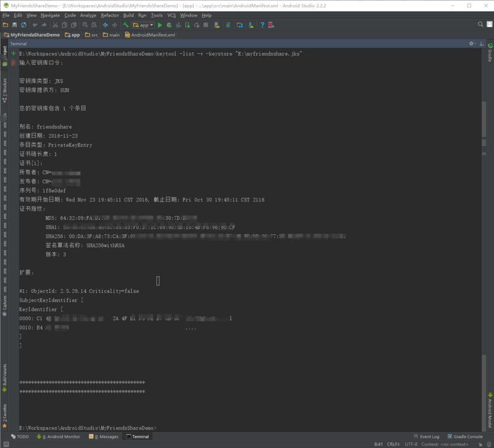494x448 pixels.
Task: Click the Run with coverage icon
Action: (x=178, y=25)
